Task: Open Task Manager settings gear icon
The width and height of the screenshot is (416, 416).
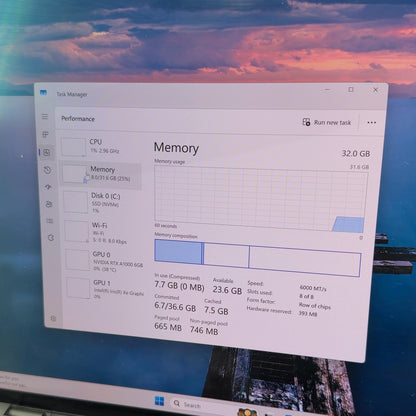Action: [53, 319]
